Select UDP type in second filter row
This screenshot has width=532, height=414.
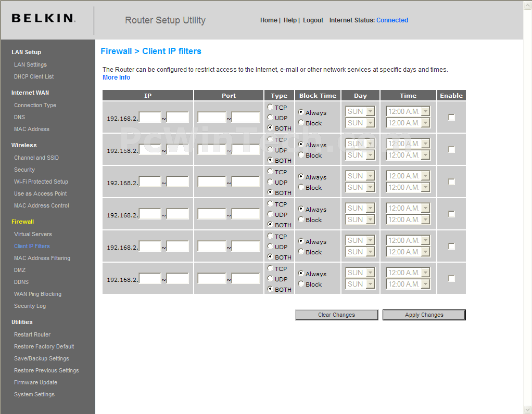pyautogui.click(x=270, y=149)
